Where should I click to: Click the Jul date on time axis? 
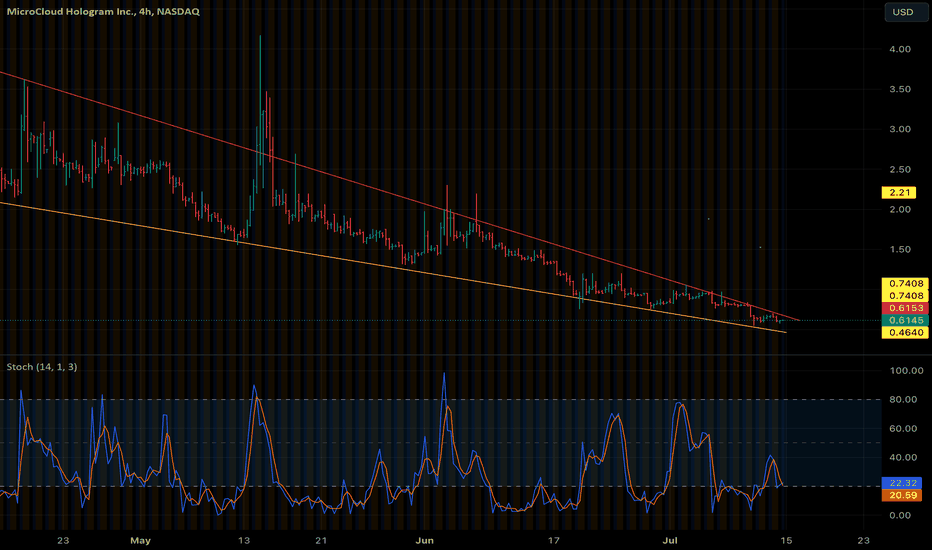pyautogui.click(x=670, y=540)
